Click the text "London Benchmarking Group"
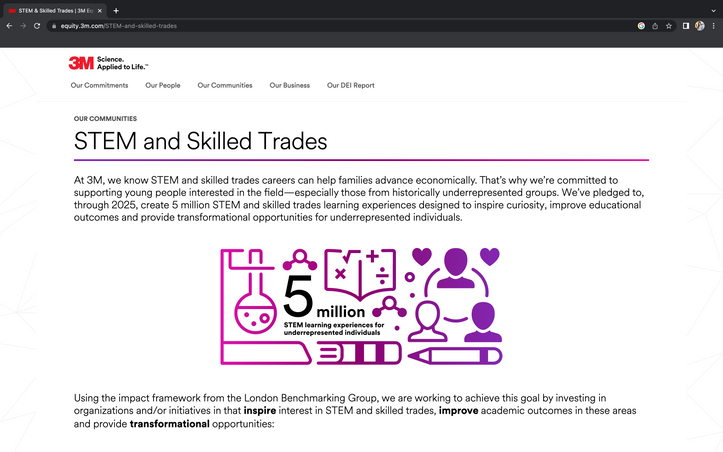The width and height of the screenshot is (723, 452). coord(311,398)
